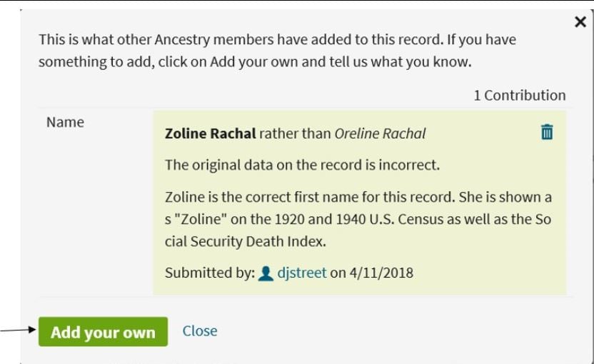594x364 pixels.
Task: Click the submission date 4/11/2018
Action: coord(381,273)
